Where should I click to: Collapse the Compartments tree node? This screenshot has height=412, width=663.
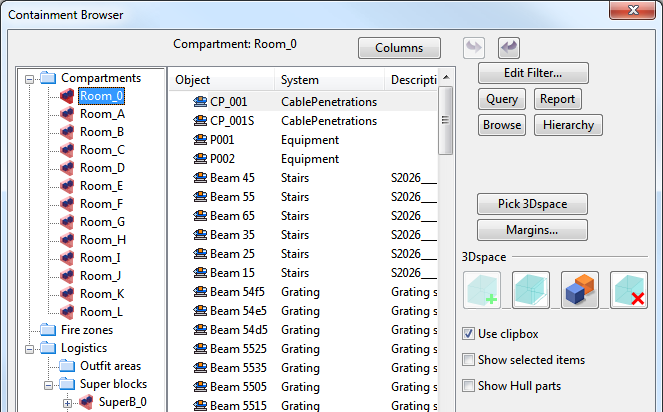30,78
